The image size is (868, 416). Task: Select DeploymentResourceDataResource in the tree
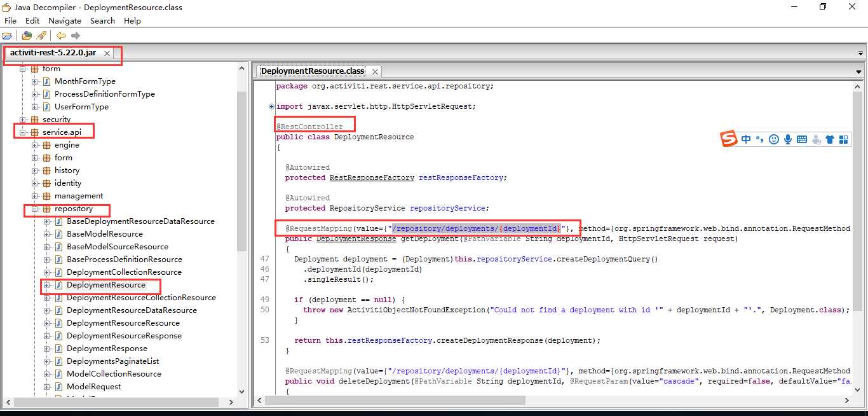point(132,310)
